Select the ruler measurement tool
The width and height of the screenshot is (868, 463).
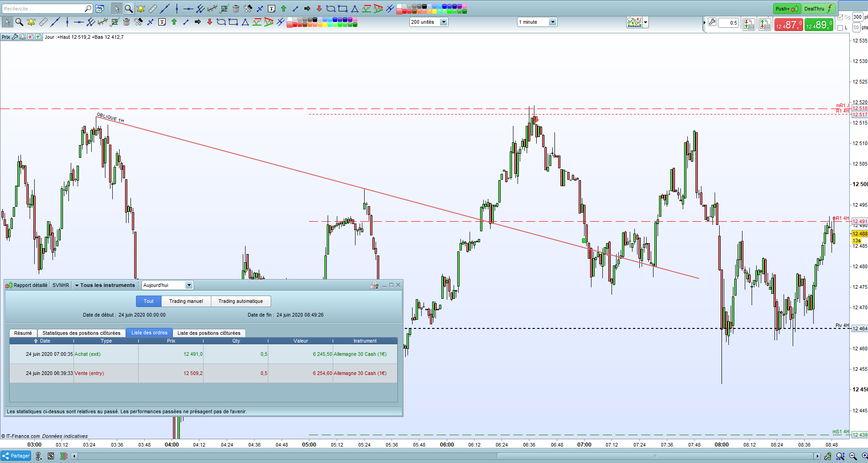coord(43,22)
